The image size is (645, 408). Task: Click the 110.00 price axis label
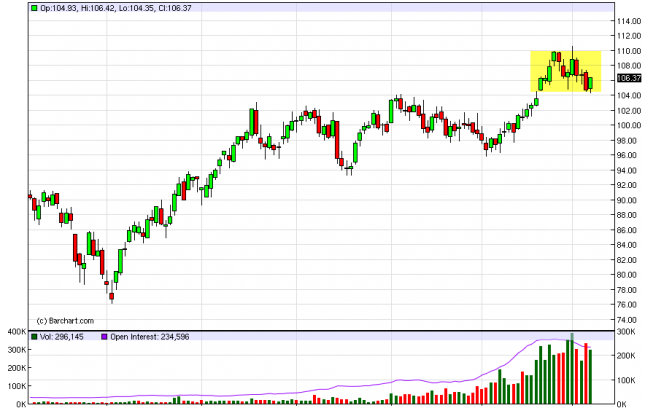628,51
